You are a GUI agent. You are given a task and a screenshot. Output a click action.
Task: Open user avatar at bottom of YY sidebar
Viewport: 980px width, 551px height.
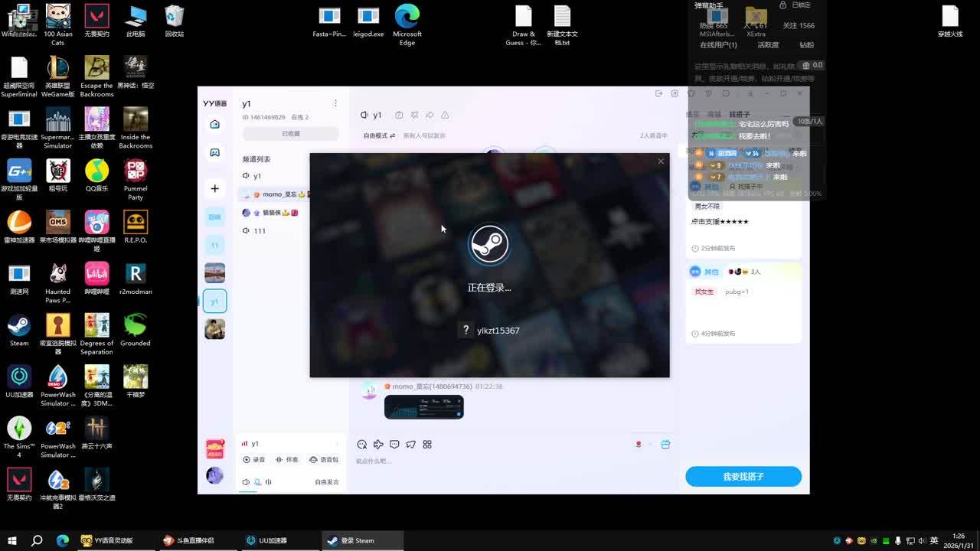point(215,475)
